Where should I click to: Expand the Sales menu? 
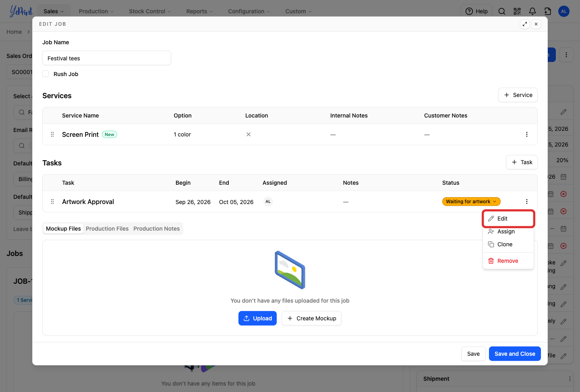[x=54, y=11]
